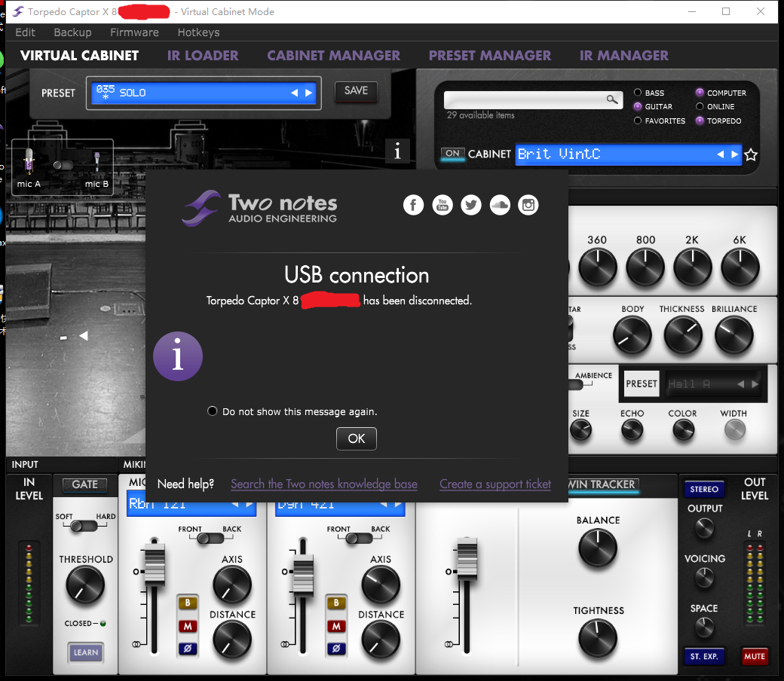784x681 pixels.
Task: Open Two notes Facebook page icon
Action: [x=414, y=205]
